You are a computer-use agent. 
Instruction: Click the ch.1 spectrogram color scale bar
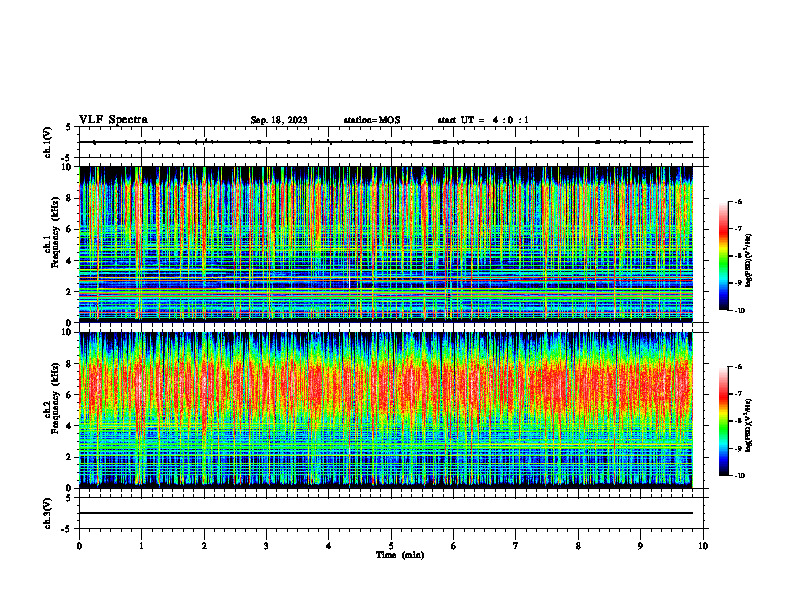click(724, 256)
